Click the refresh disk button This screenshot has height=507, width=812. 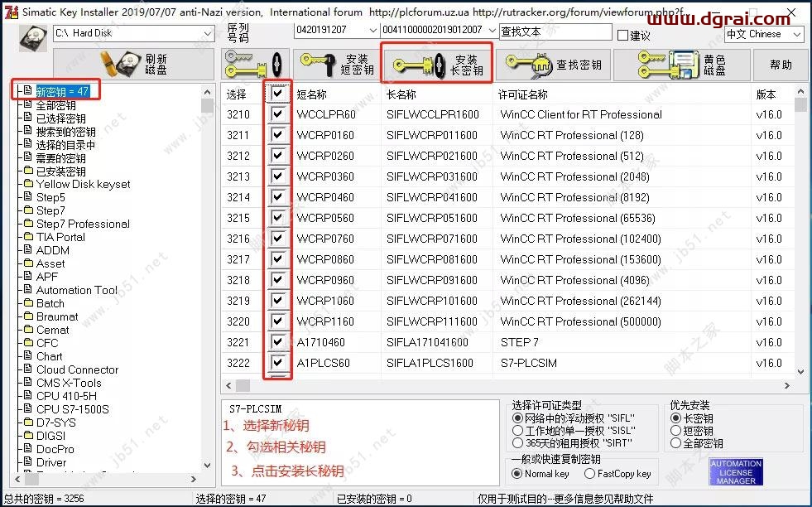133,65
